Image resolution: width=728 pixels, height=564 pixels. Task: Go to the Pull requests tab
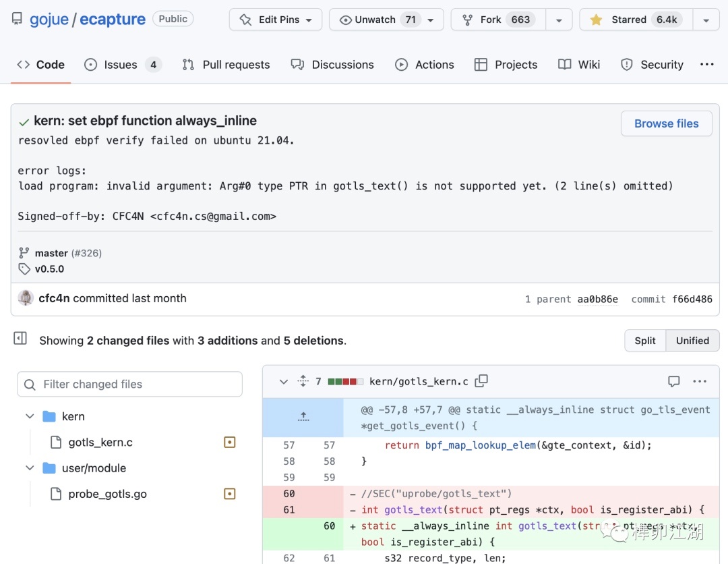tap(226, 65)
